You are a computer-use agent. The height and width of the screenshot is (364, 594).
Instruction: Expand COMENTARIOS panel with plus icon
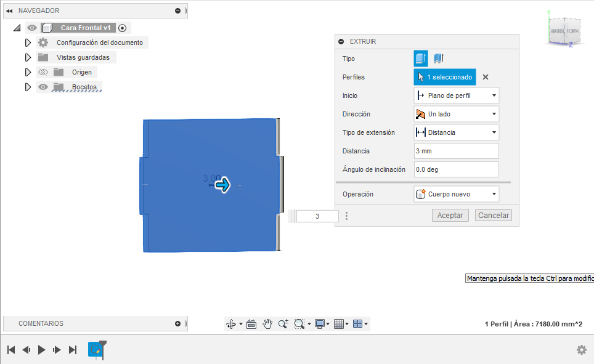click(x=177, y=323)
